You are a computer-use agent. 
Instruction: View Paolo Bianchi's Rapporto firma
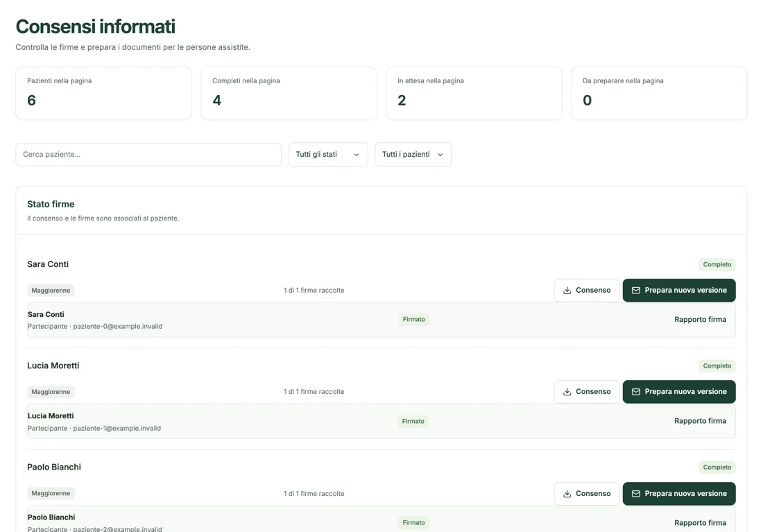coord(701,523)
